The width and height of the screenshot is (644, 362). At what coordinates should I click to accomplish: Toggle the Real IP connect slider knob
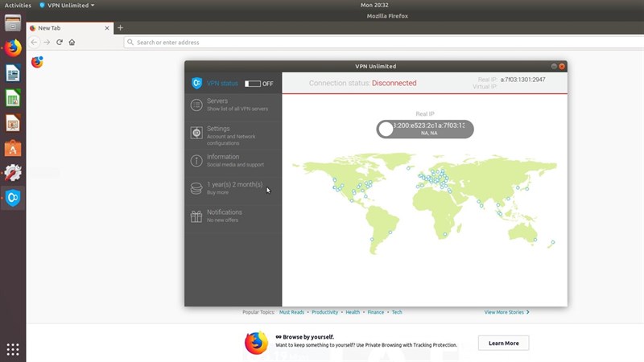click(386, 130)
